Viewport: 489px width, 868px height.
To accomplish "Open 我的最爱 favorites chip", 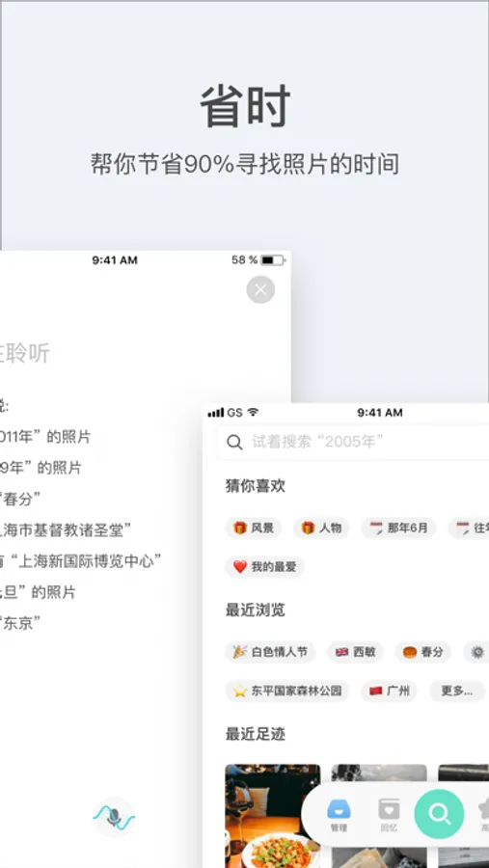I will point(264,566).
